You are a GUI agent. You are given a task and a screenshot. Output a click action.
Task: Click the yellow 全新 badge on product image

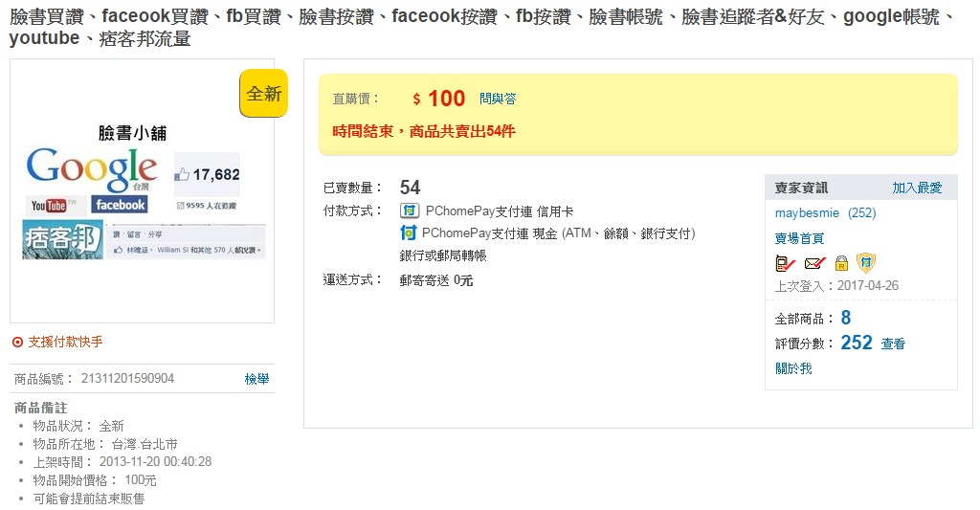point(263,94)
